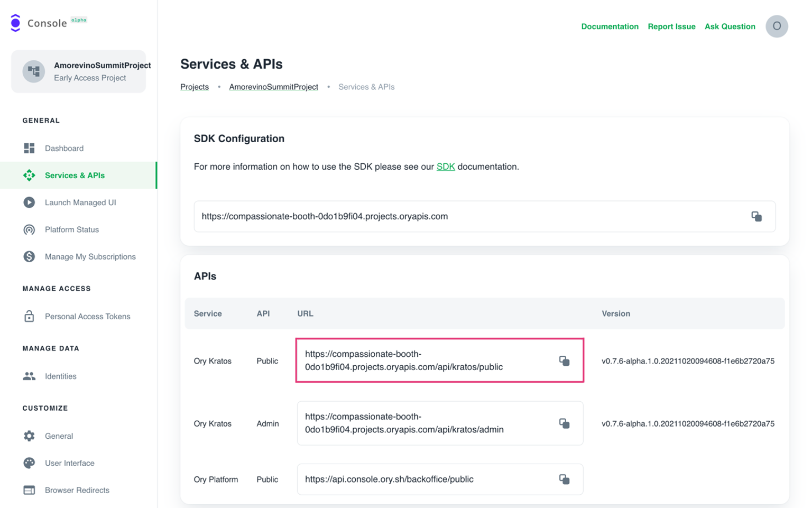This screenshot has height=508, width=812.
Task: Copy the Ory Platform backoffice URL
Action: [x=564, y=479]
